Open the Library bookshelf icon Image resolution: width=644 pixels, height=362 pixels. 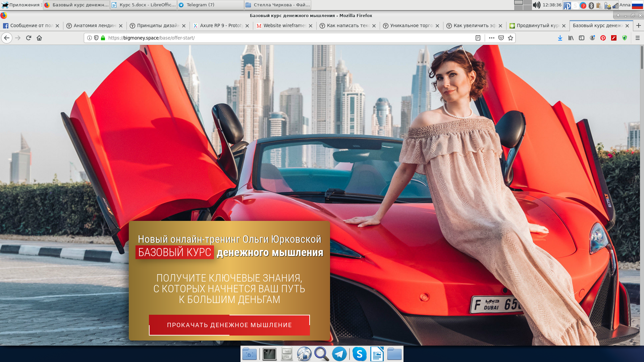[571, 38]
